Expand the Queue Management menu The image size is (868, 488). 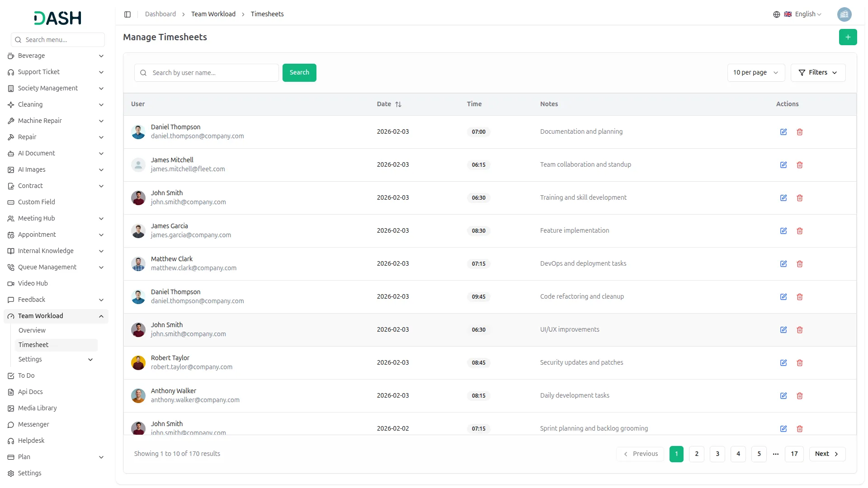click(56, 267)
